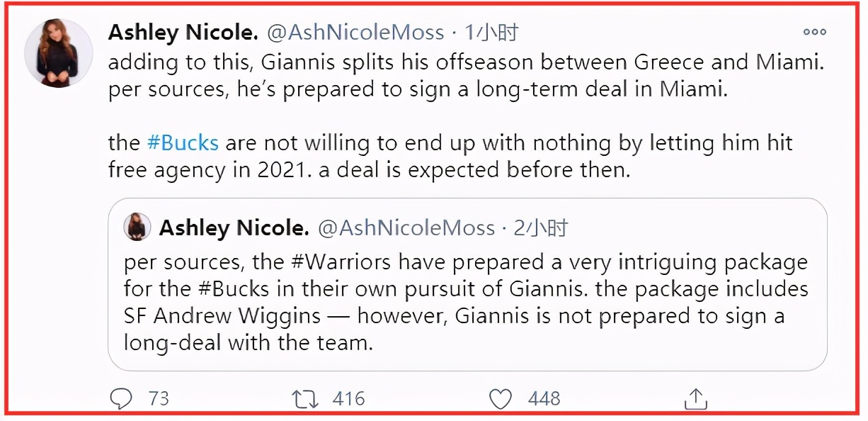Click the blue #Bucks hashtag
This screenshot has height=421, width=868.
(183, 142)
